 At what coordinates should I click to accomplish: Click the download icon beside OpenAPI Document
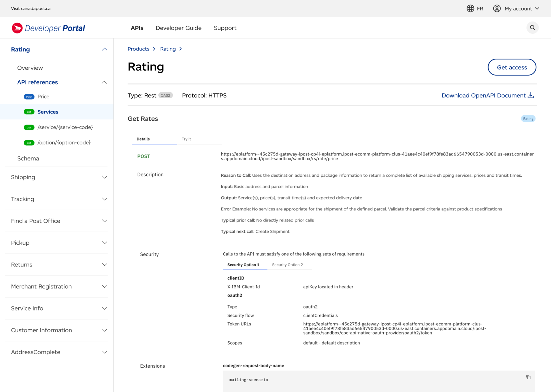(x=531, y=95)
